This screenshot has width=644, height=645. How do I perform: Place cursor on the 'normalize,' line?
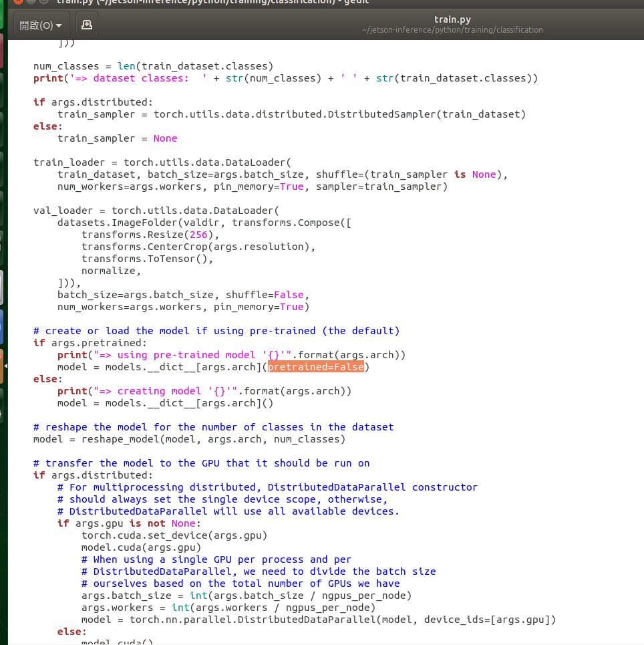[111, 271]
